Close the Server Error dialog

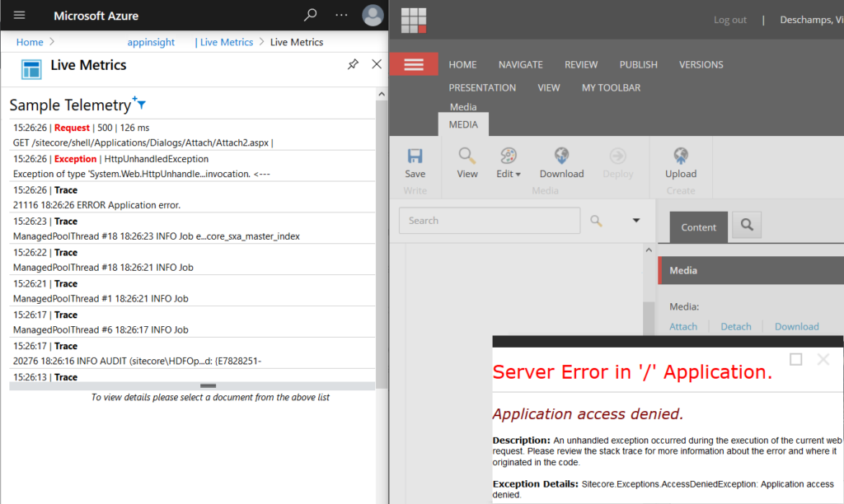(823, 359)
